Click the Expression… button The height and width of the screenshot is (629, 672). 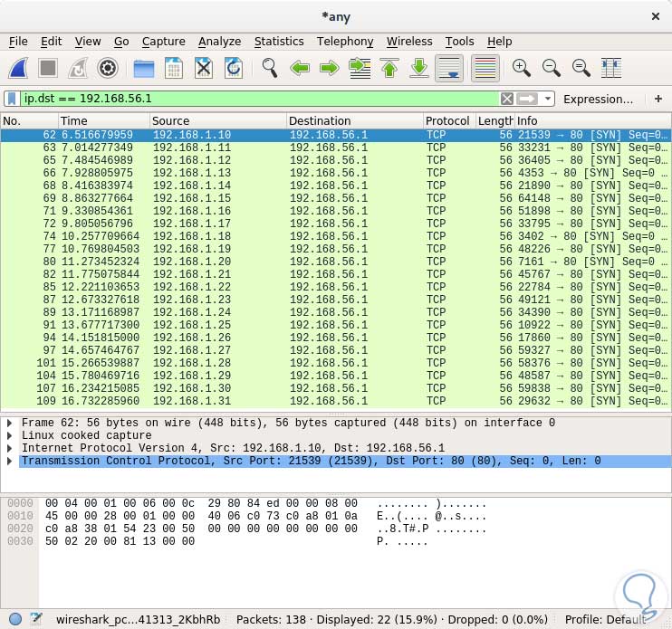[x=598, y=99]
